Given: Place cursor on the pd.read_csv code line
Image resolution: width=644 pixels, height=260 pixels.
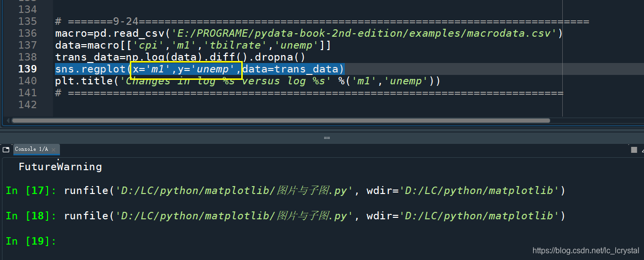Looking at the screenshot, I should (309, 33).
